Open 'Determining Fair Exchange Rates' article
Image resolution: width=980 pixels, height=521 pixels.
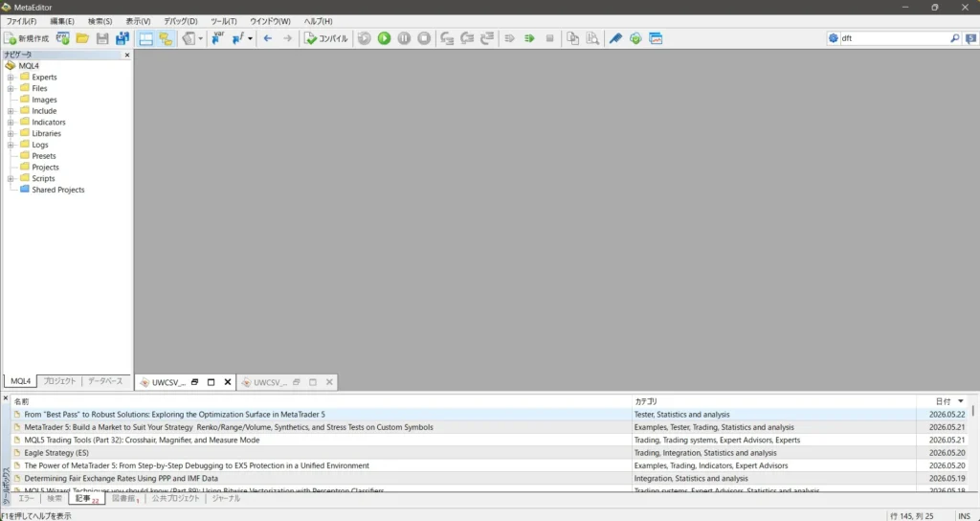click(x=122, y=479)
